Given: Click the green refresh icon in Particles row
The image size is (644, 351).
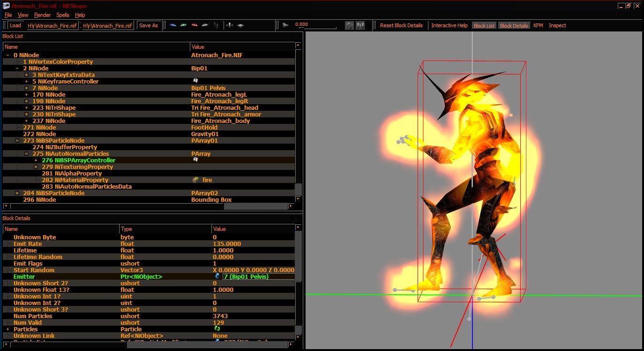Looking at the screenshot, I should coord(217,329).
